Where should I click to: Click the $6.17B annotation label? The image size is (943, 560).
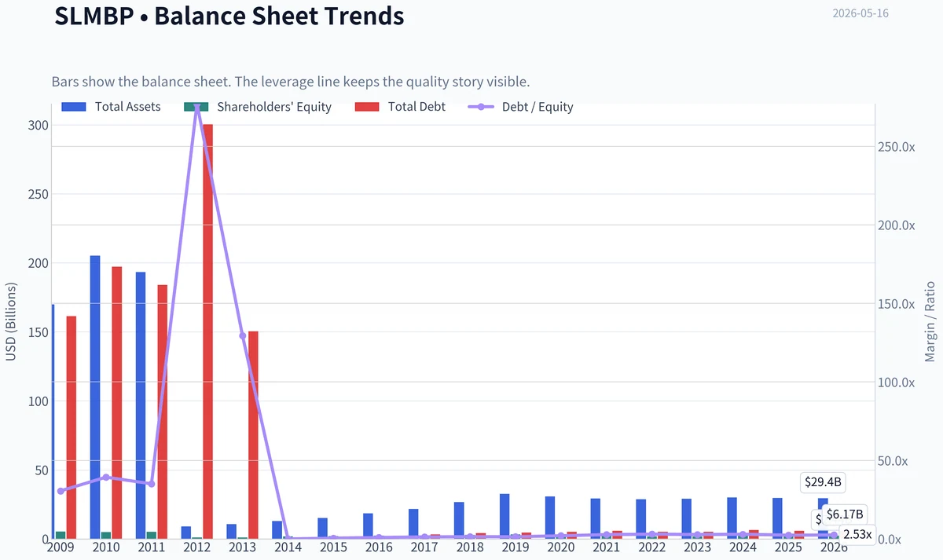coord(845,514)
